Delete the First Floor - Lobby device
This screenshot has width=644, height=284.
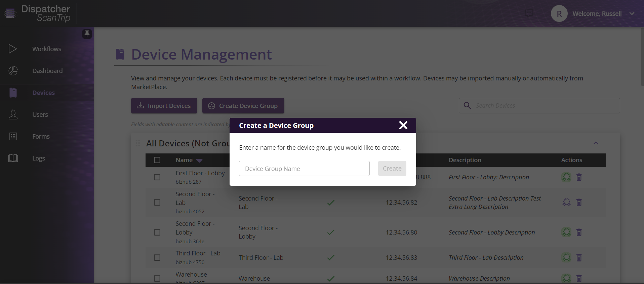point(579,177)
